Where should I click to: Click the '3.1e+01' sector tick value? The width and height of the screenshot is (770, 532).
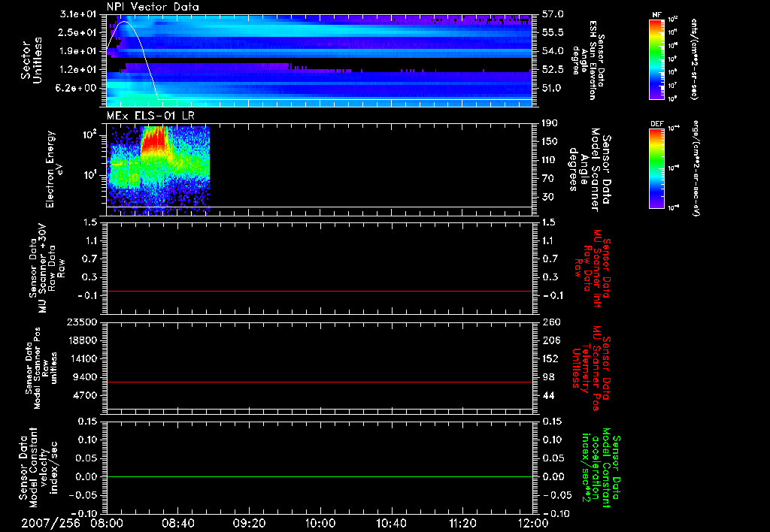[x=78, y=14]
